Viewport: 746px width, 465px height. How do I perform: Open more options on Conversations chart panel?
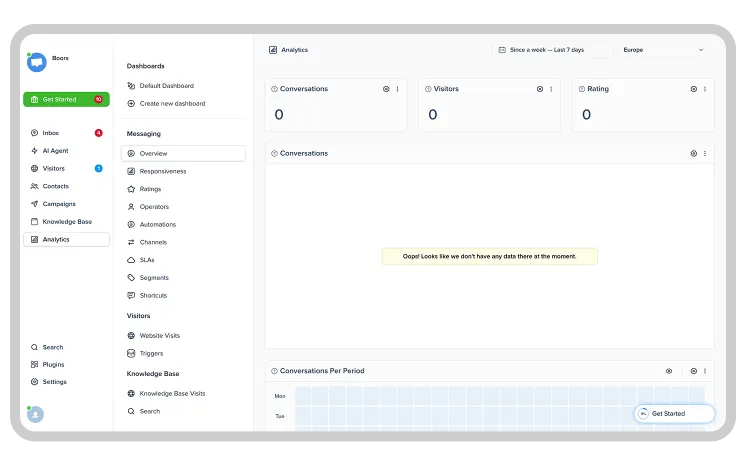click(705, 154)
